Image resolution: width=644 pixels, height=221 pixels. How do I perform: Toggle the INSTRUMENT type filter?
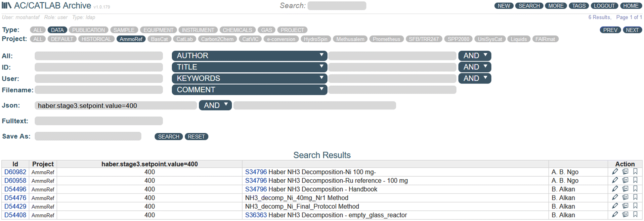[x=198, y=30]
